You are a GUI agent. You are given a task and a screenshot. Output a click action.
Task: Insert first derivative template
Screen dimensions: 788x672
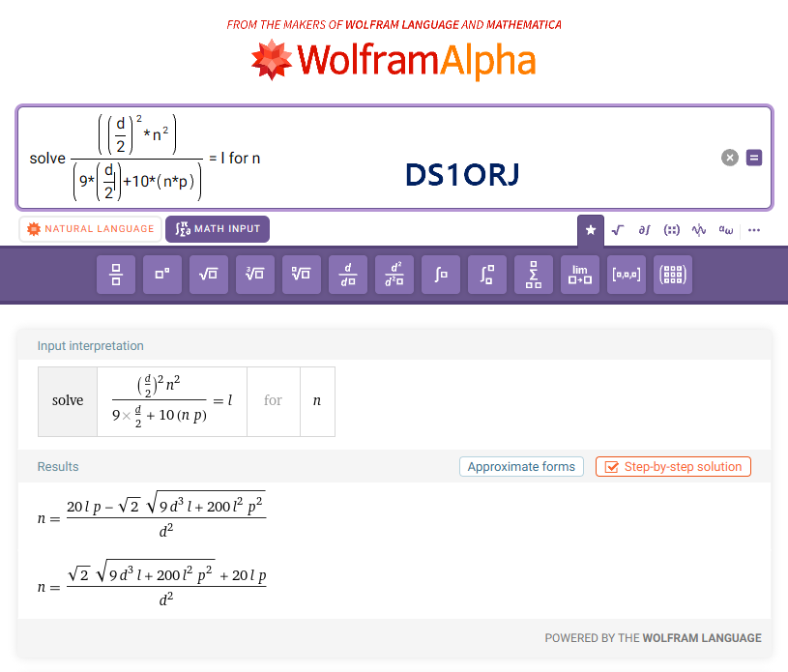pos(348,275)
